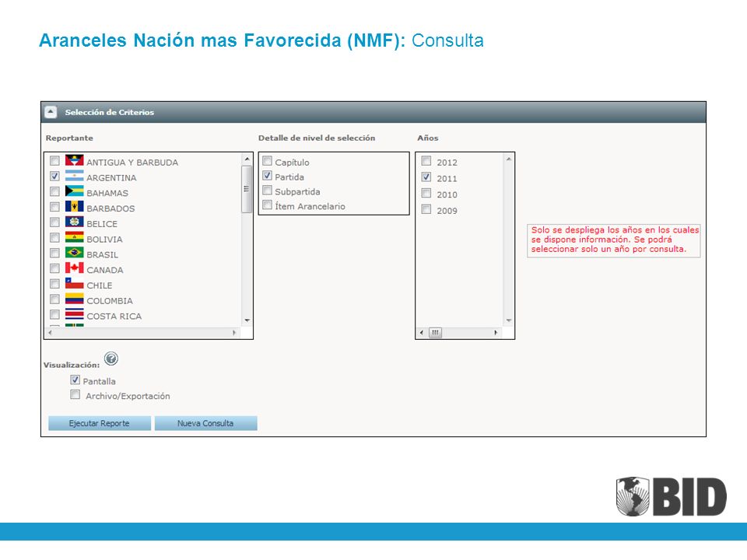Click the Nueva Consulta button
Viewport: 747px width, 560px height.
(205, 423)
